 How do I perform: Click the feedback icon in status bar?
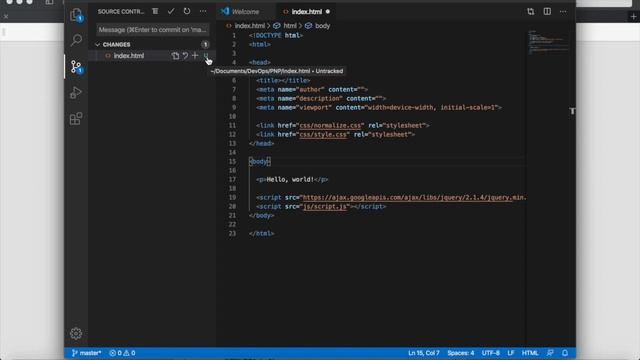point(550,353)
